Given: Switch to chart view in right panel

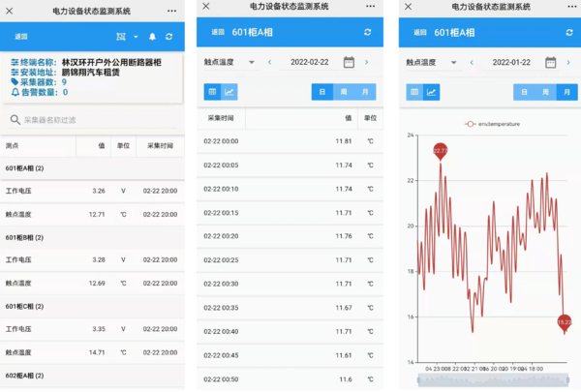Looking at the screenshot, I should click(x=432, y=92).
